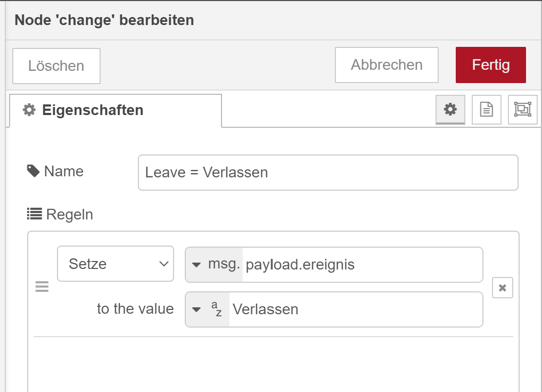
Task: Grab the rule reorder handle
Action: 42,287
